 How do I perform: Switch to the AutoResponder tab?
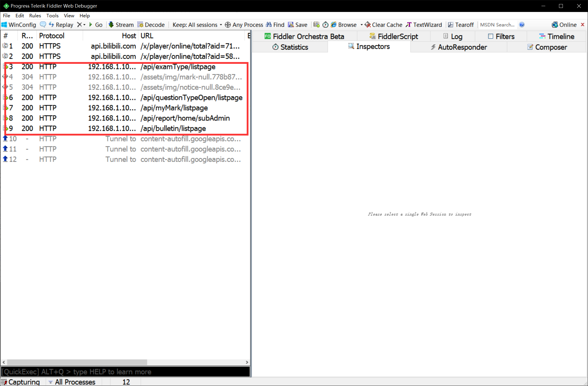pos(459,47)
